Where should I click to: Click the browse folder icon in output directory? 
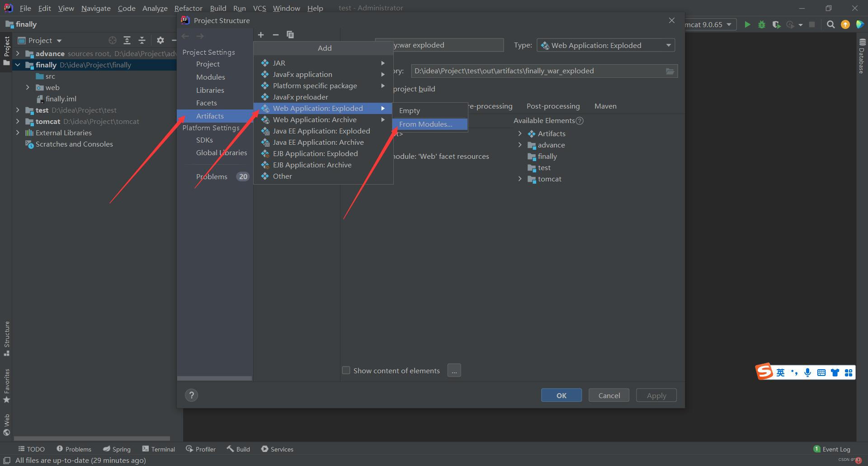point(670,71)
